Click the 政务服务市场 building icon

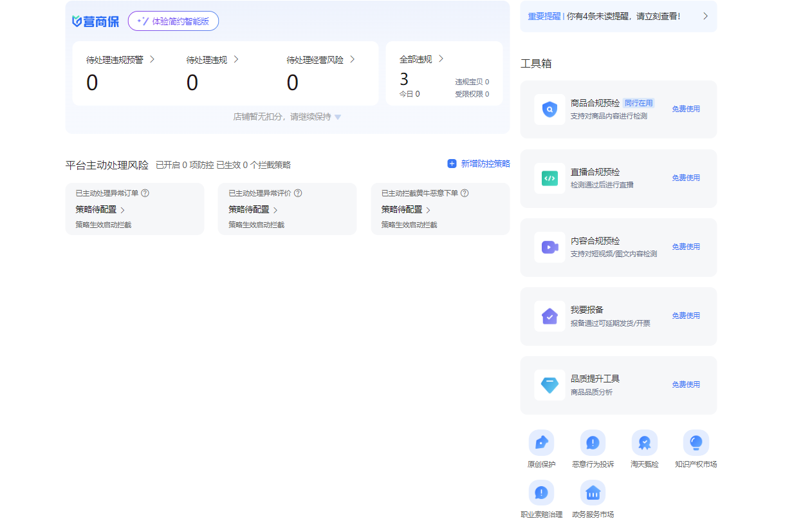tap(593, 493)
